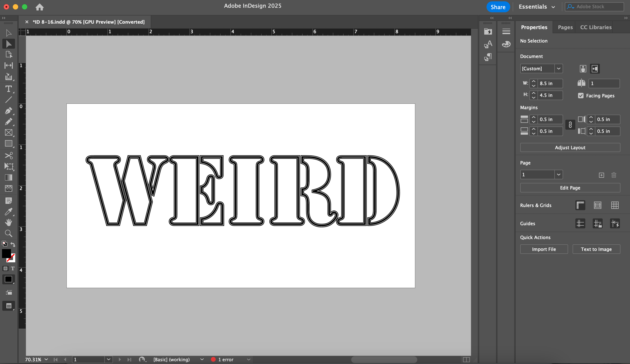This screenshot has width=630, height=364.
Task: Toggle the Baseline Grid visibility
Action: tap(597, 205)
